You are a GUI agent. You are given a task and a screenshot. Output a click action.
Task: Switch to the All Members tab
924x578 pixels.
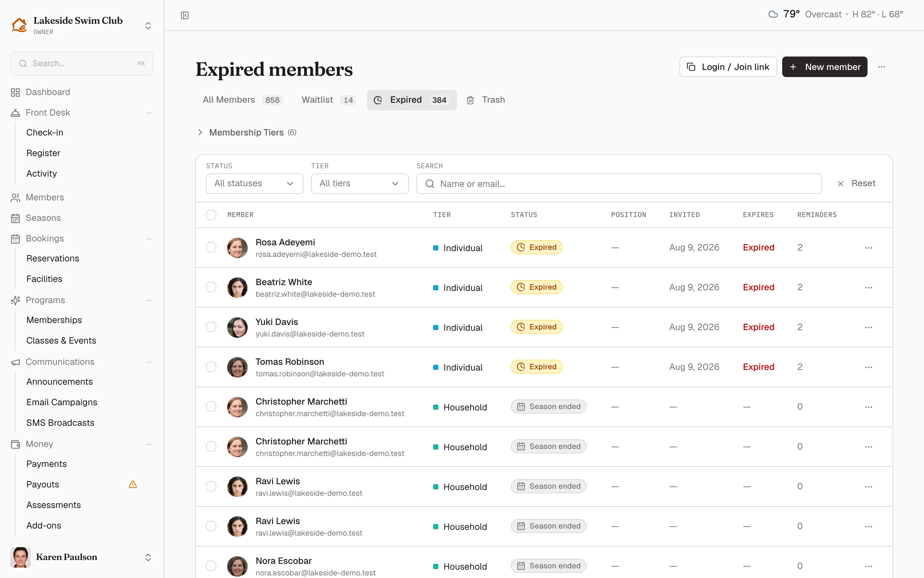click(x=243, y=100)
